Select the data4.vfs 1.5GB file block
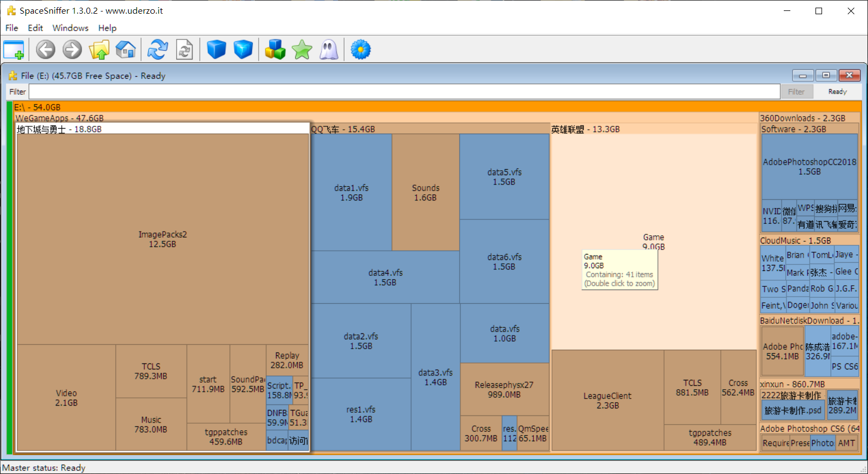 coord(385,278)
